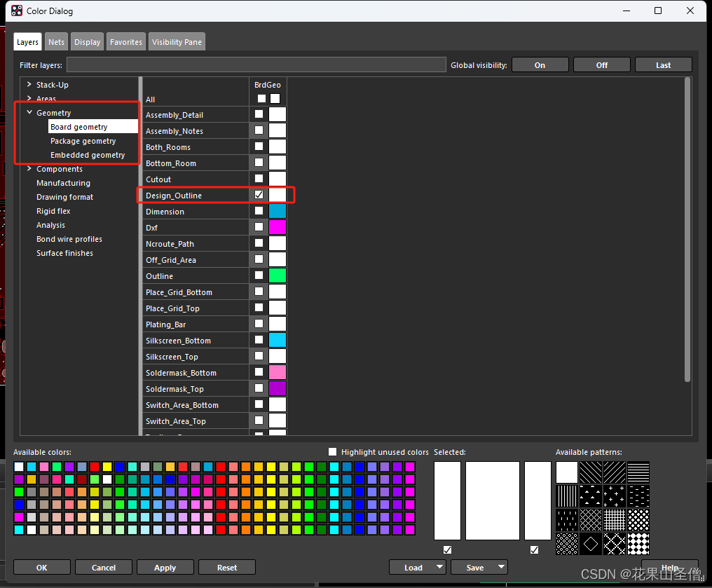Screen dimensions: 712x588
Task: Select Package geometry in tree
Action: pos(83,141)
